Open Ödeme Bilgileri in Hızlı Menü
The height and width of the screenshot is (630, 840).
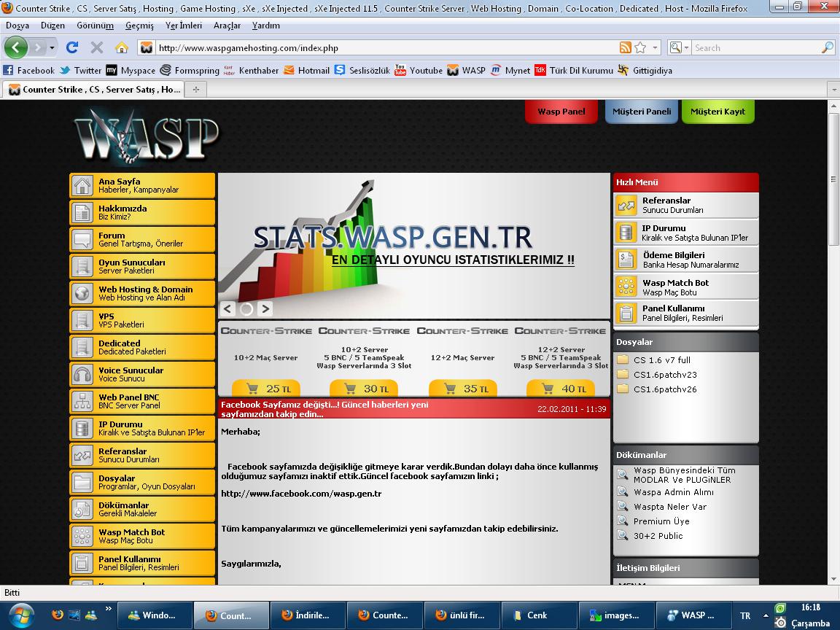(x=686, y=260)
